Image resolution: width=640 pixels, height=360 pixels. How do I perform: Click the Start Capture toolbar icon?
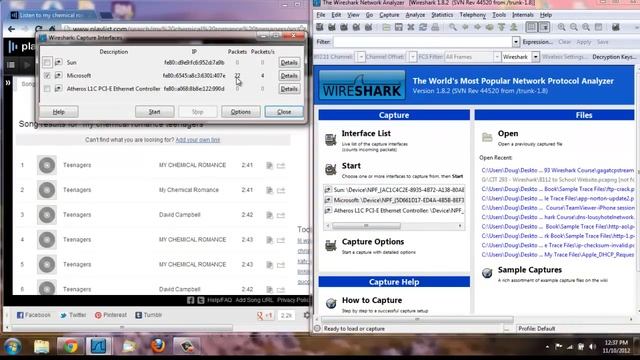[x=344, y=27]
